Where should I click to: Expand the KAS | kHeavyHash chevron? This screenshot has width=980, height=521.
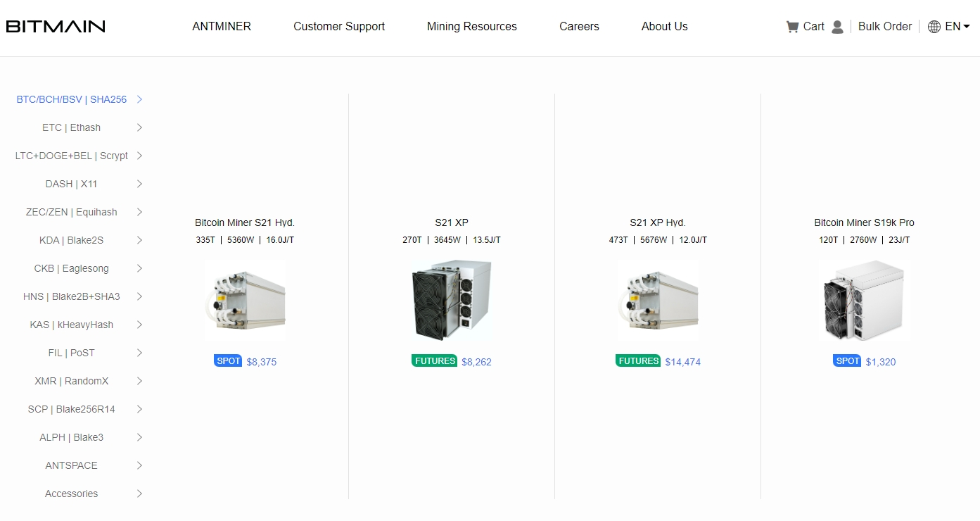coord(139,325)
